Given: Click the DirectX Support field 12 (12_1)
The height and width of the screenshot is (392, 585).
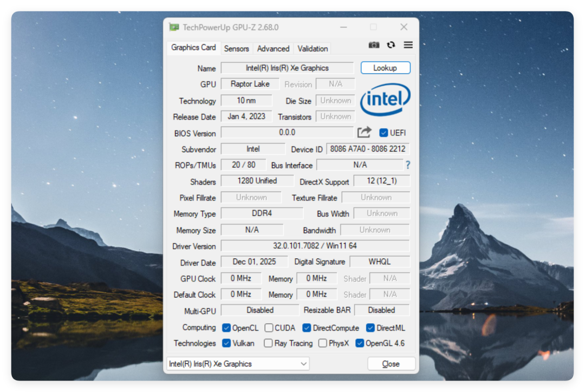Looking at the screenshot, I should (x=382, y=181).
